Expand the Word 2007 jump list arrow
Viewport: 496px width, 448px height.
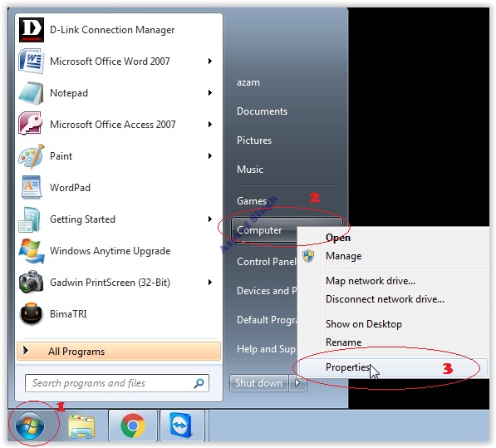tap(209, 61)
